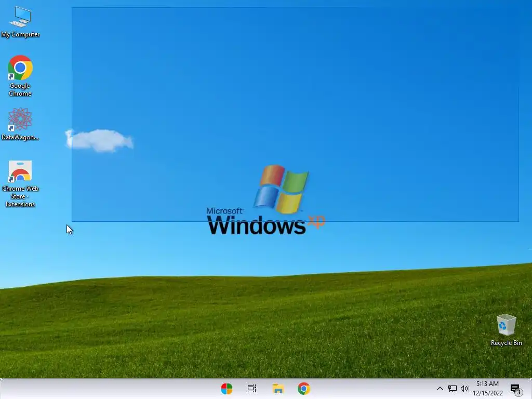Open File Explorer from the taskbar

point(278,389)
